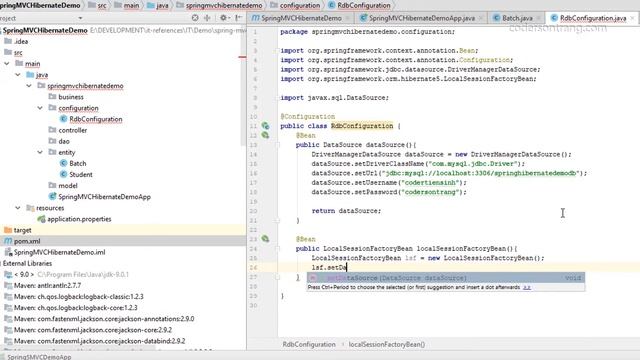
Task: Collapse the java folder in project tree
Action: tap(18, 75)
